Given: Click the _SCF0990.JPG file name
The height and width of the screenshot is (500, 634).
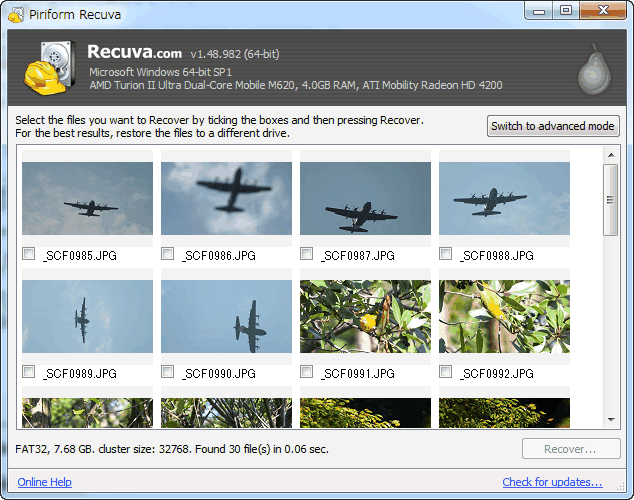Looking at the screenshot, I should [x=219, y=373].
